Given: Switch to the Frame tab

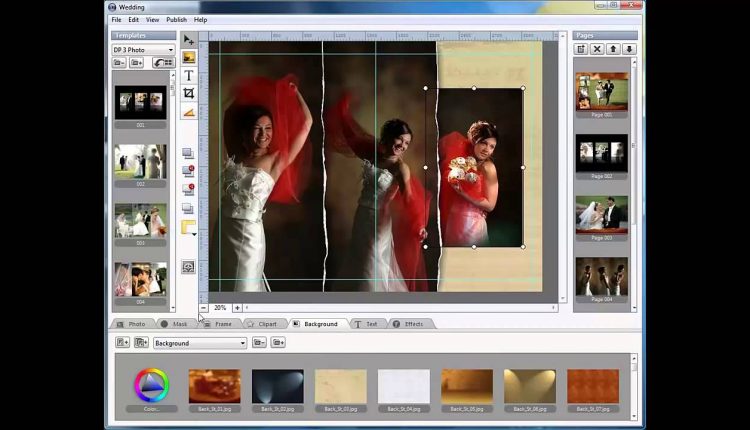Looking at the screenshot, I should (219, 324).
